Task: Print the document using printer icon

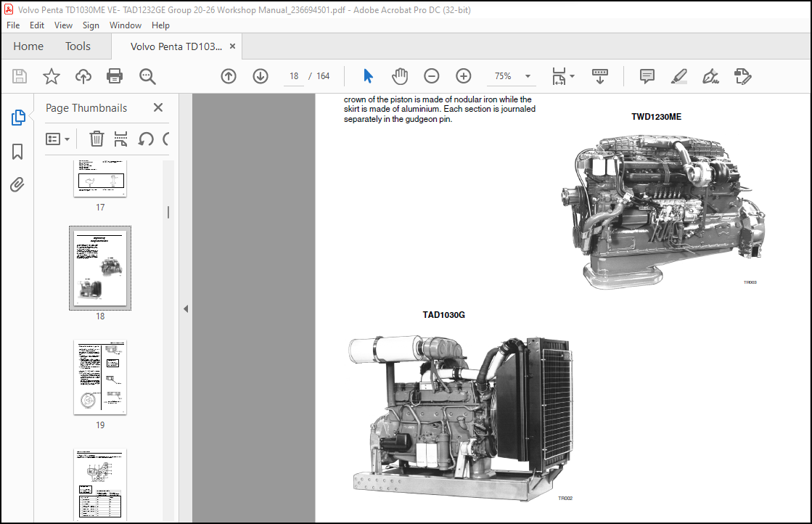Action: tap(115, 76)
